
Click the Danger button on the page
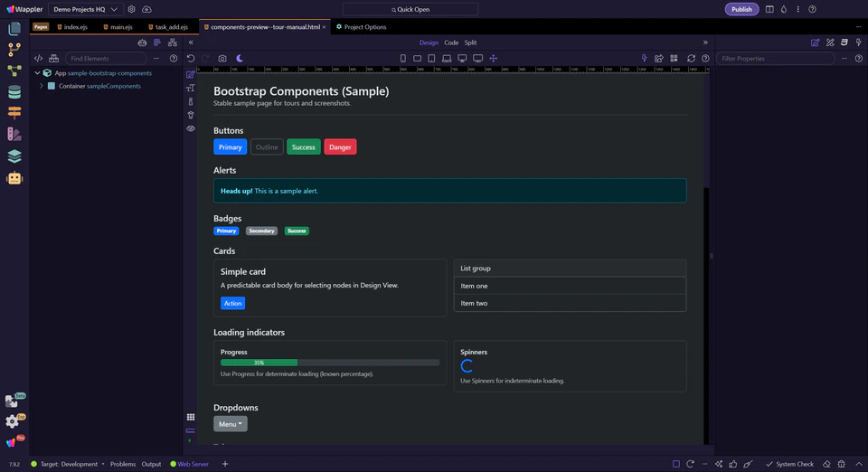[x=340, y=147]
